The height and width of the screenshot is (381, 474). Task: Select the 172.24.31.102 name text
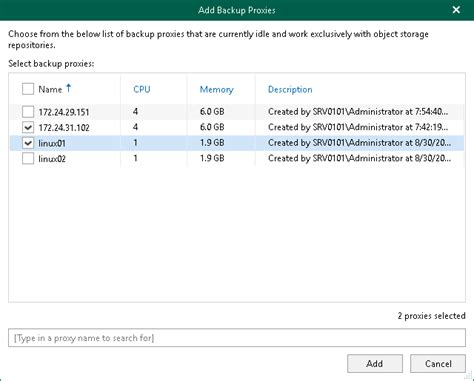64,128
